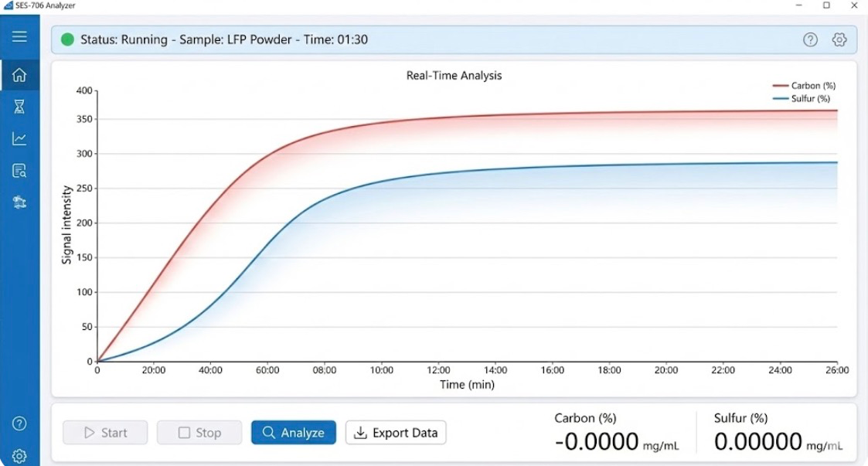Click the sidebar help question icon
The height and width of the screenshot is (466, 868).
click(19, 423)
